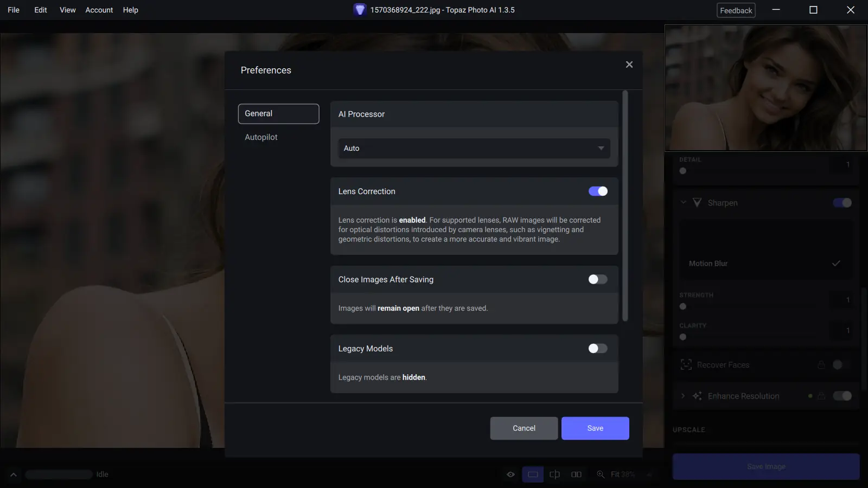Minimize the Topaz Photo AI window
This screenshot has height=488, width=868.
[776, 10]
